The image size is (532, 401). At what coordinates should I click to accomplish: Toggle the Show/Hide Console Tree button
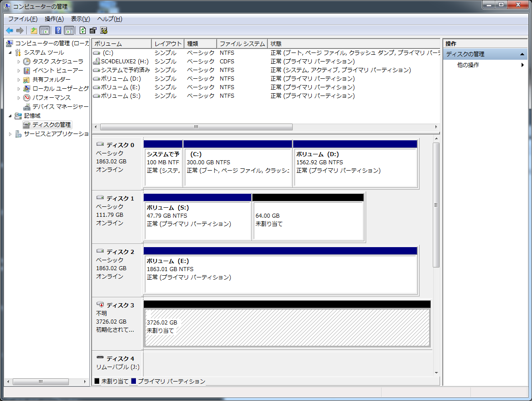point(45,31)
